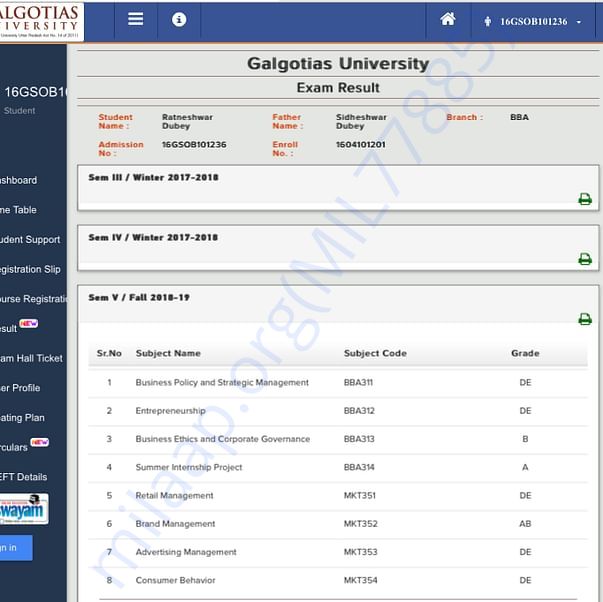The width and height of the screenshot is (603, 602).
Task: Open Time Table in the sidebar
Action: (x=18, y=210)
